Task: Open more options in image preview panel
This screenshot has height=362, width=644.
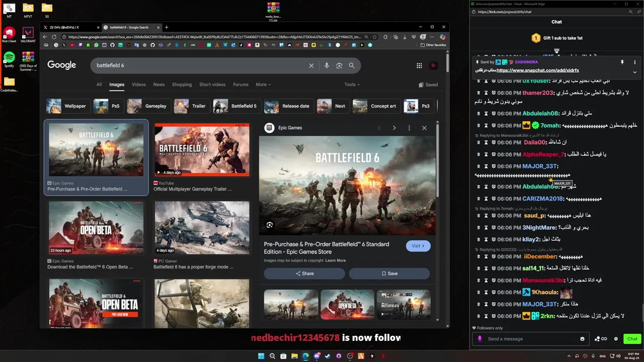Action: pos(409,128)
